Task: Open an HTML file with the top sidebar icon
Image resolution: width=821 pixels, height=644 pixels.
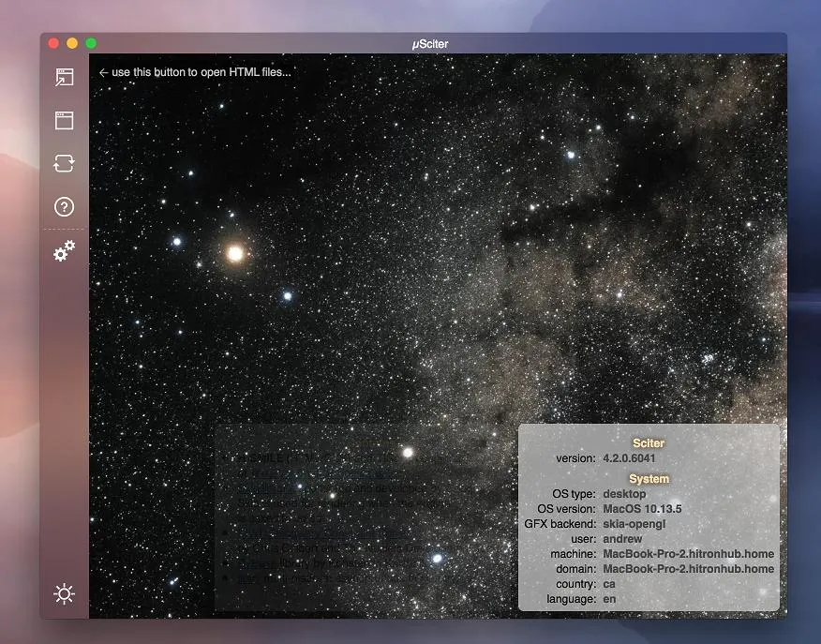Action: pyautogui.click(x=65, y=77)
